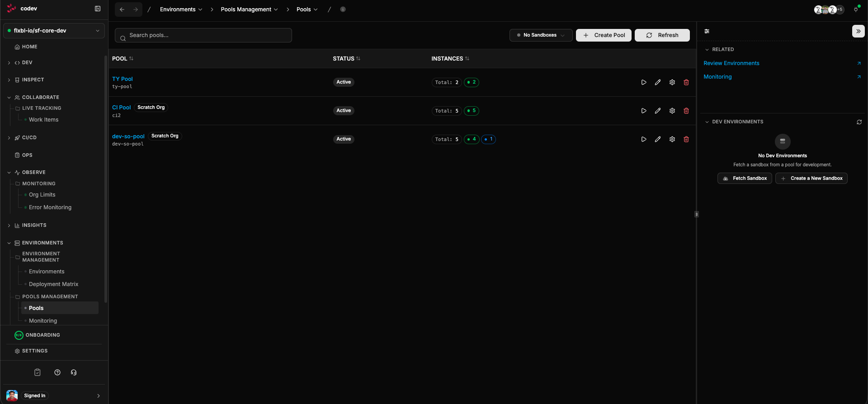Open TY Pool settings gear

pyautogui.click(x=672, y=82)
